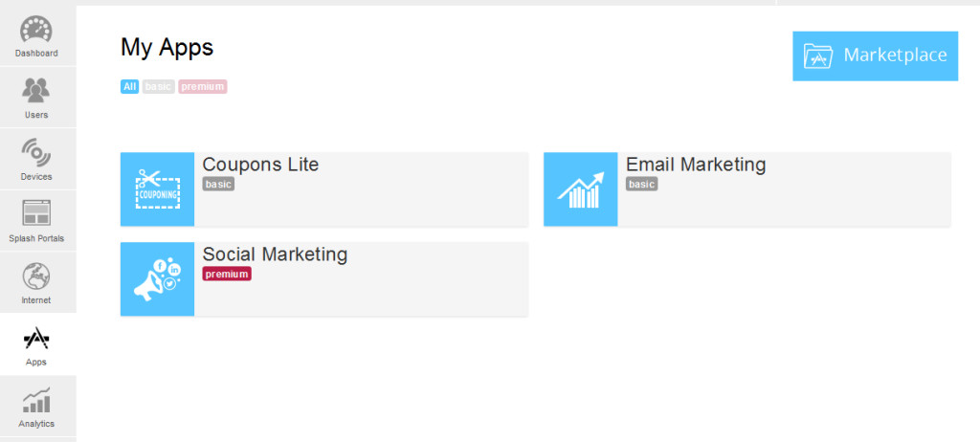Go to the Users section icon
Image resolution: width=980 pixels, height=442 pixels.
(x=36, y=90)
